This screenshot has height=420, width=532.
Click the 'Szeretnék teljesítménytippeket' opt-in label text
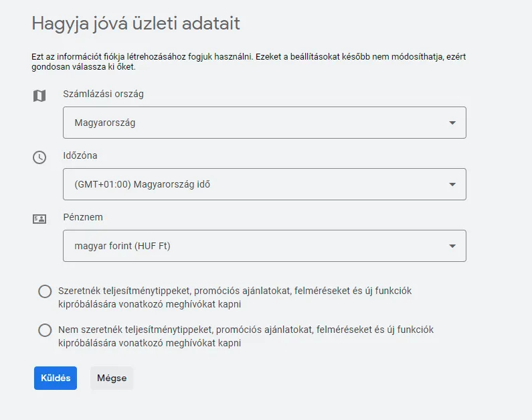point(235,297)
